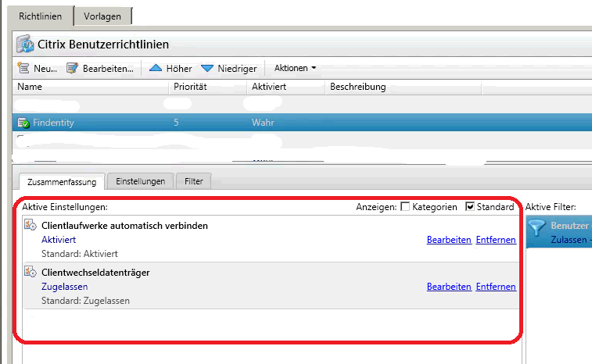
Task: Click the Clientlaufwerke automatisch verbinden setting icon
Action: point(30,224)
